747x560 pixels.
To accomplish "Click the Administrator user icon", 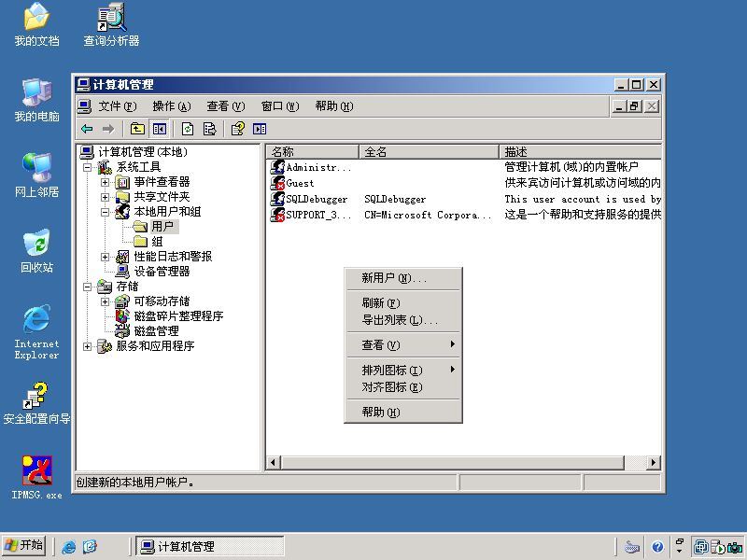I will tap(277, 167).
